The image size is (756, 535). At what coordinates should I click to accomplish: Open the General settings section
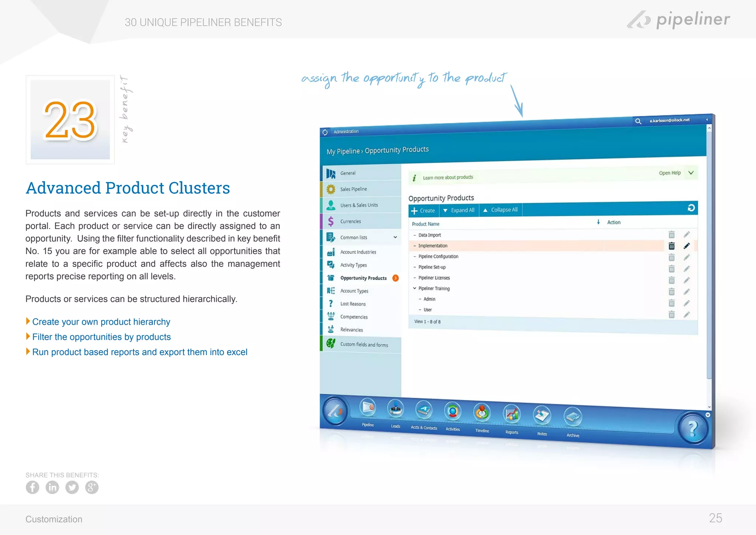(361, 173)
